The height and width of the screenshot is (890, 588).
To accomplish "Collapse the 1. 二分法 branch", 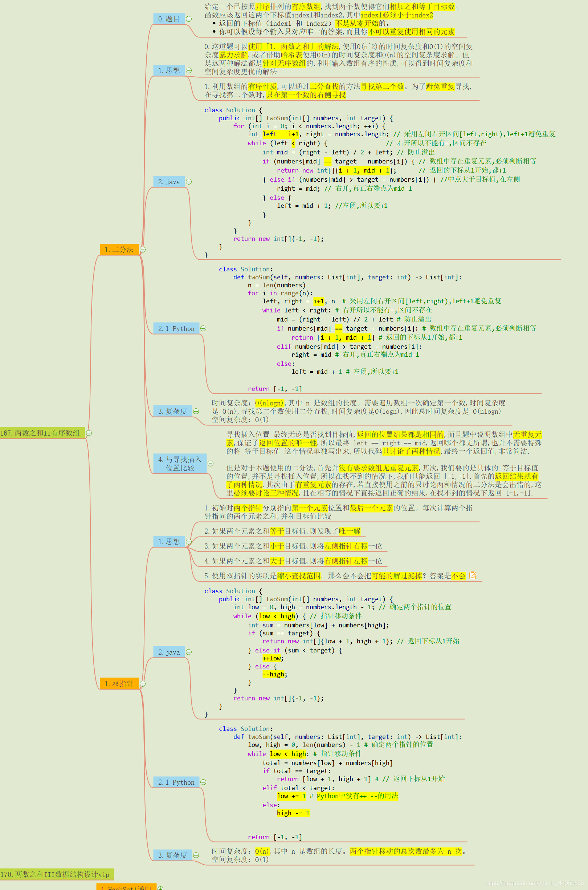I will click(143, 250).
